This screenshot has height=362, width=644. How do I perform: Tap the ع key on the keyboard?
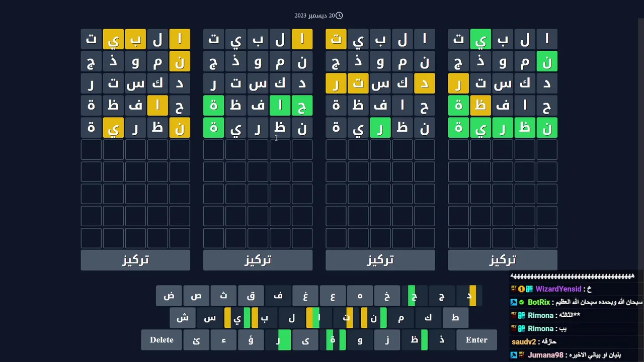(x=332, y=296)
